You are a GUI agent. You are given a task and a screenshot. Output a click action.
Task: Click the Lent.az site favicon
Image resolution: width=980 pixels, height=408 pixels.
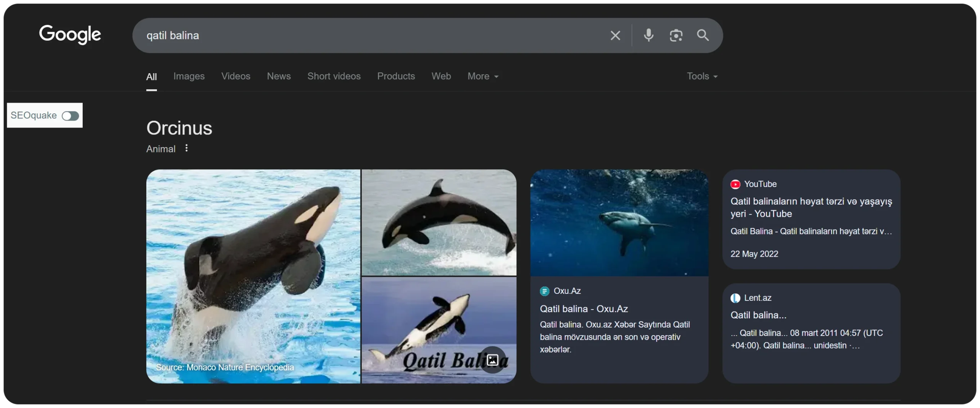coord(735,298)
